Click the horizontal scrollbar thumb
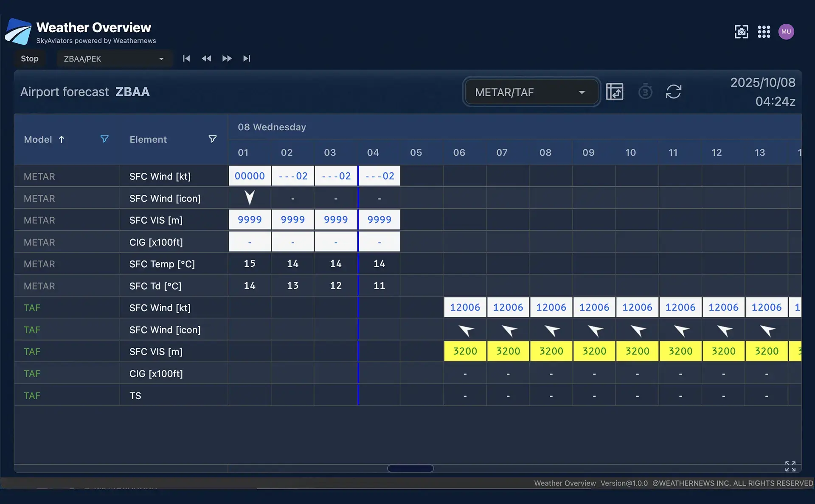 410,468
